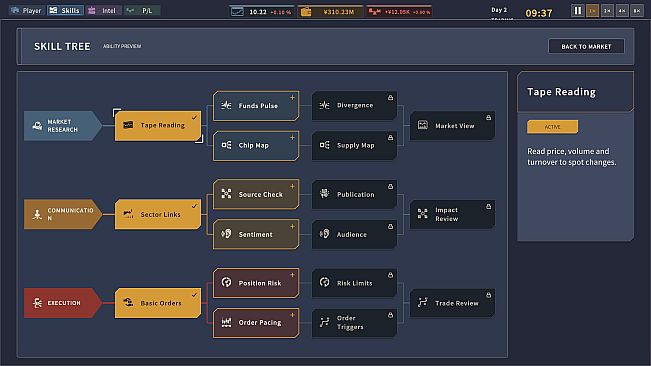Click the Execution category icon

(x=37, y=303)
